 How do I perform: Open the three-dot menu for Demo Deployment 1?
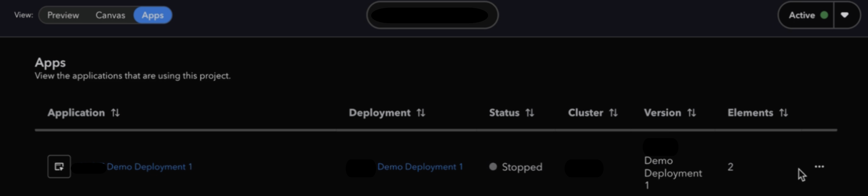pos(819,166)
